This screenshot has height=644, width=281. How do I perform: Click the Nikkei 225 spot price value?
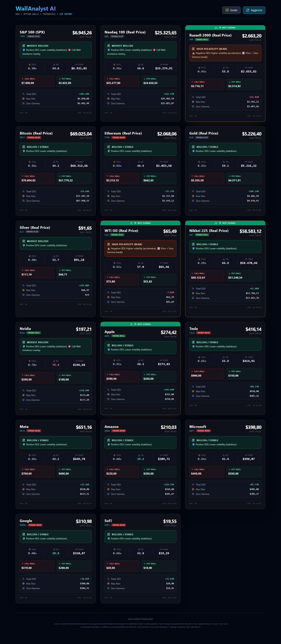pyautogui.click(x=250, y=231)
